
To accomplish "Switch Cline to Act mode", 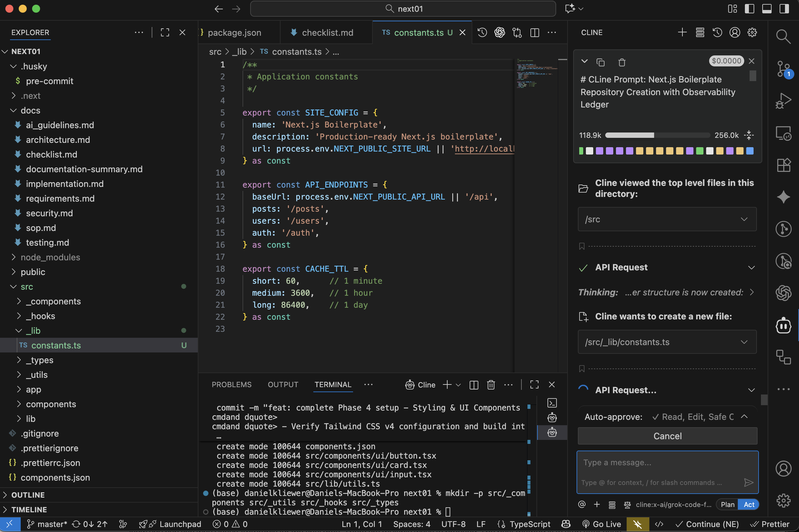I will tap(749, 505).
